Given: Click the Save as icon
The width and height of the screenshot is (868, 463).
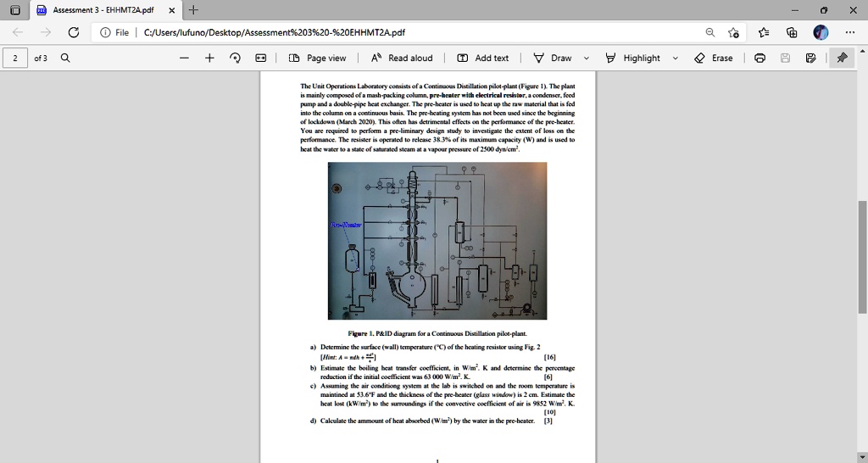Looking at the screenshot, I should pyautogui.click(x=811, y=58).
